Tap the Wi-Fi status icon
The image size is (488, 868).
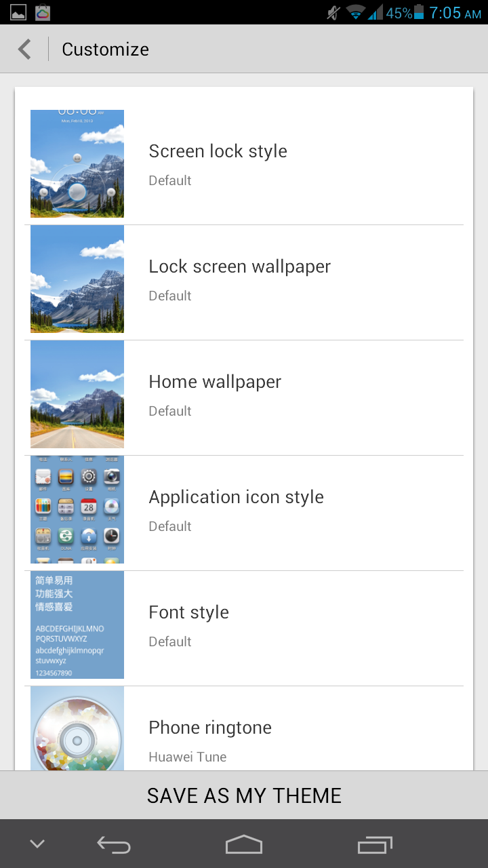[x=355, y=12]
